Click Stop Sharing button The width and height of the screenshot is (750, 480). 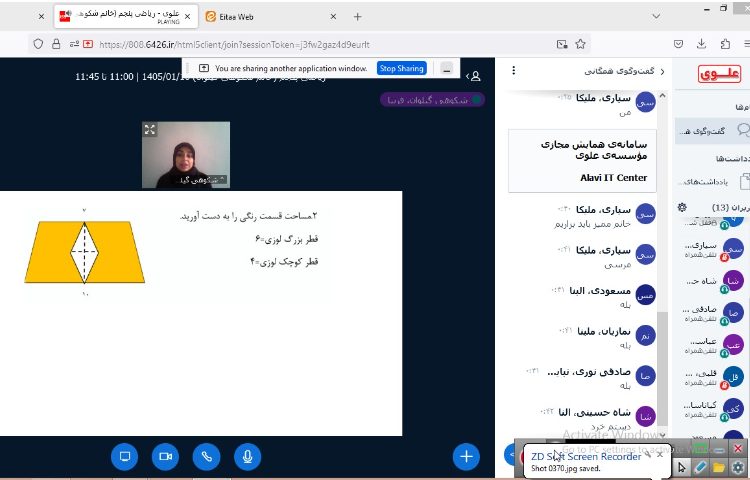coord(402,68)
